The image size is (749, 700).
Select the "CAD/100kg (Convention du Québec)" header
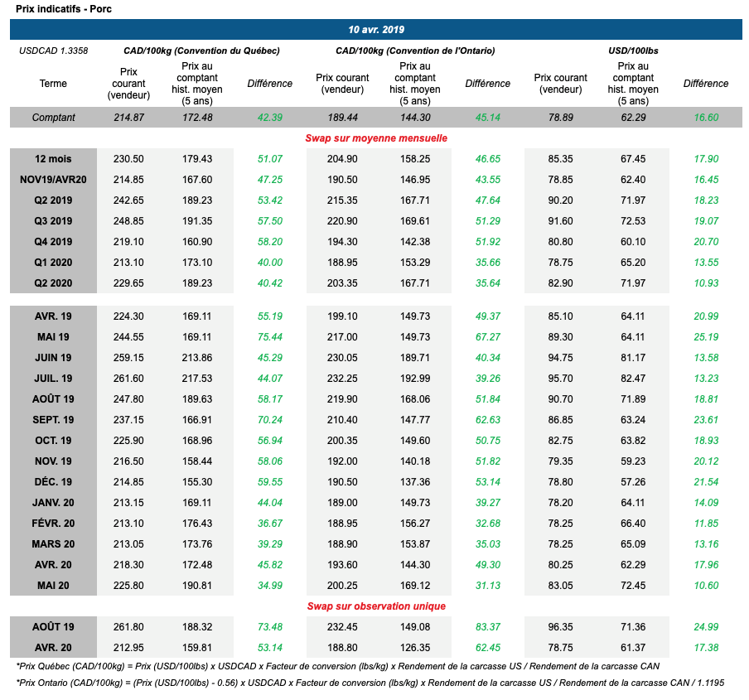click(x=201, y=51)
